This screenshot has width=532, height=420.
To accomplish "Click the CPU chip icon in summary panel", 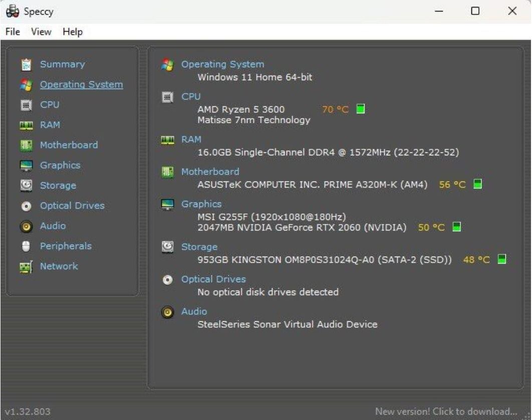I will coord(168,97).
